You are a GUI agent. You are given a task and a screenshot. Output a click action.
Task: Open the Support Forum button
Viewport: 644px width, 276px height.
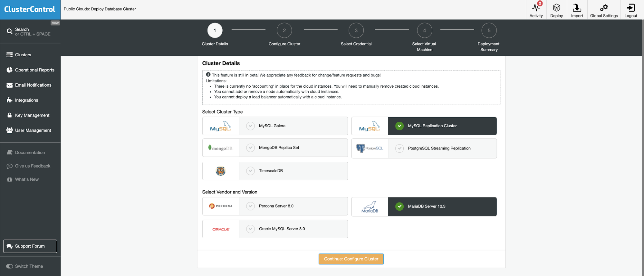[x=30, y=246]
